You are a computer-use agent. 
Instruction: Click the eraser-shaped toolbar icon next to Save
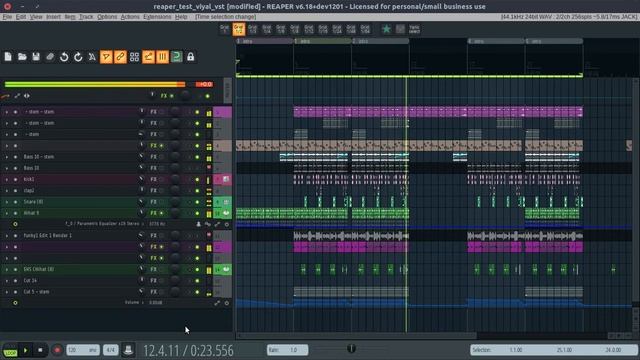coord(50,57)
